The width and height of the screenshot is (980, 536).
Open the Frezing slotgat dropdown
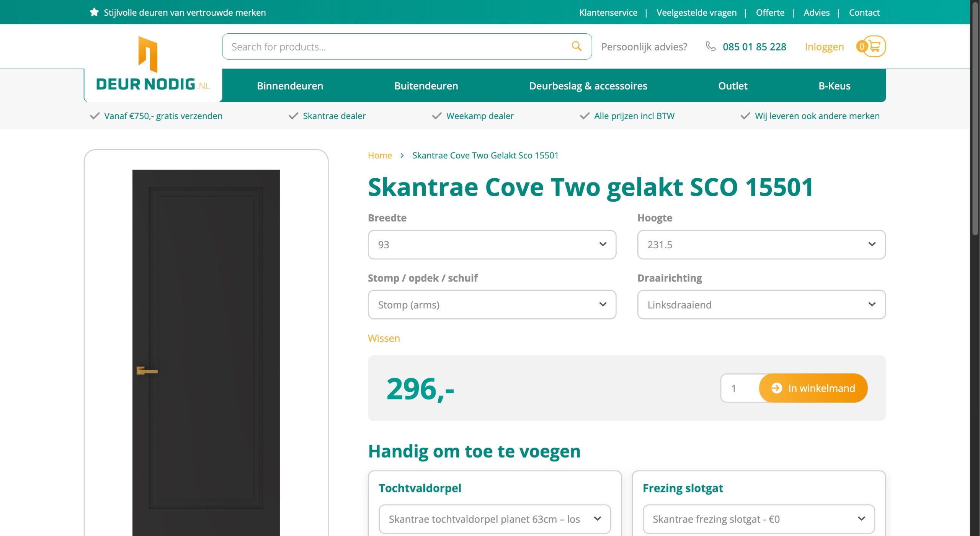tap(758, 519)
